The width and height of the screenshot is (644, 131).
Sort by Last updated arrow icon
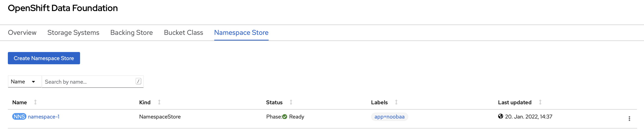(540, 102)
